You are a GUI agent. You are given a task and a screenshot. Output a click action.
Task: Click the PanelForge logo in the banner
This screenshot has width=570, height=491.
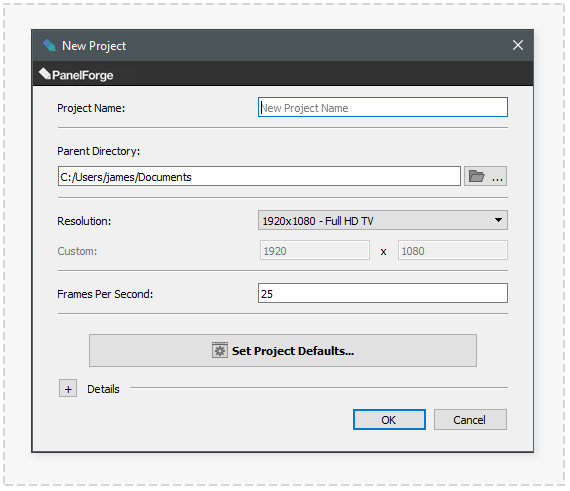point(76,74)
